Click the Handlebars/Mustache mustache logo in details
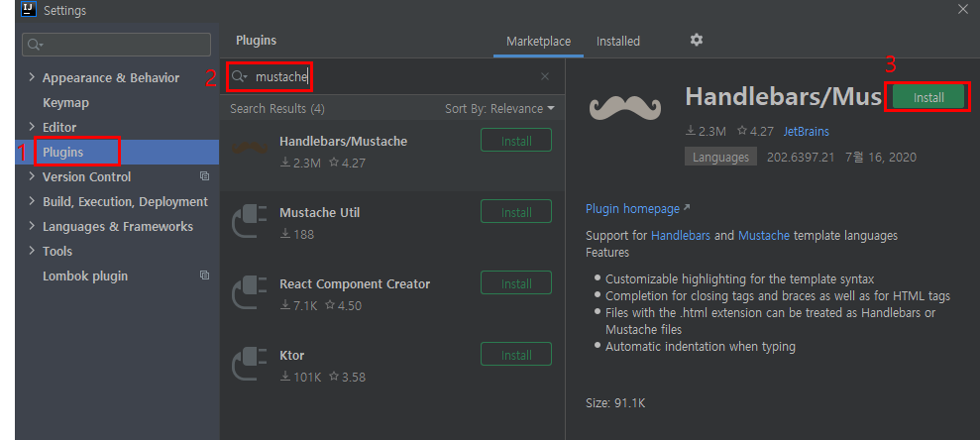 [624, 107]
